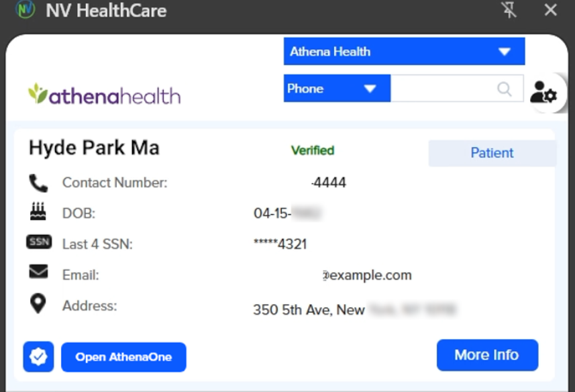Click the map pin address icon

tap(38, 303)
